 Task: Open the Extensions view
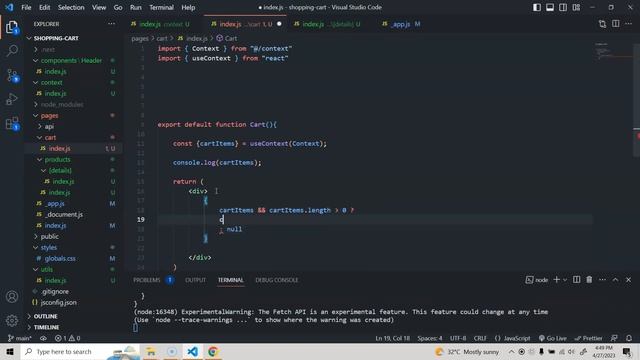12,123
